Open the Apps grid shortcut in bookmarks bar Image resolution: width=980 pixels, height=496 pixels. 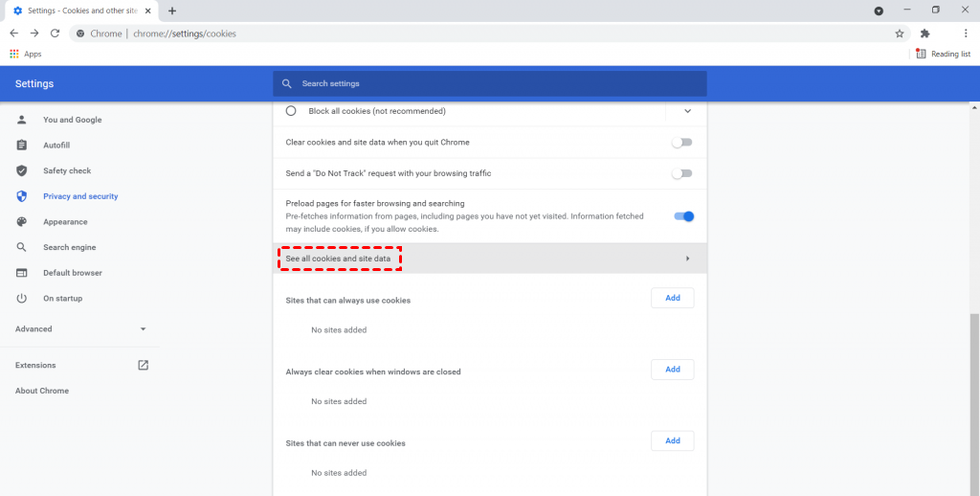26,55
